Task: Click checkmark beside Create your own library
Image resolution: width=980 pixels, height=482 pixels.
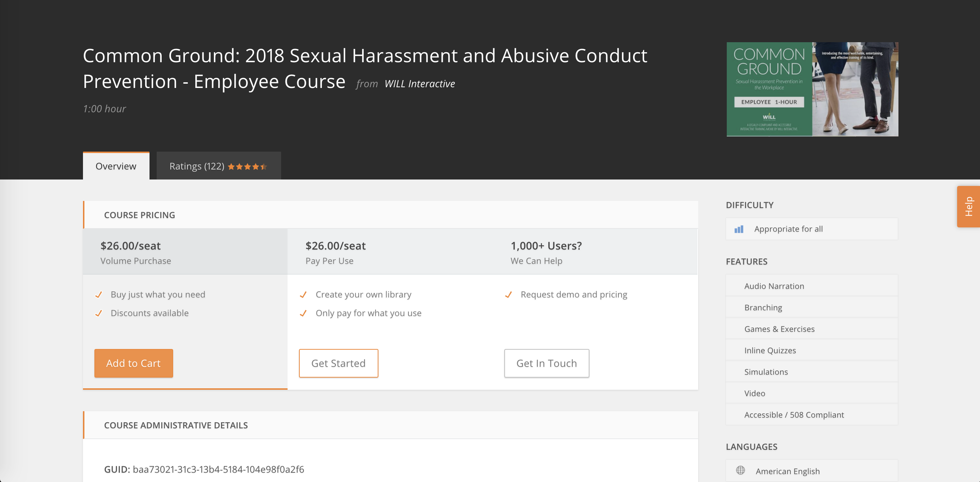Action: click(x=303, y=295)
